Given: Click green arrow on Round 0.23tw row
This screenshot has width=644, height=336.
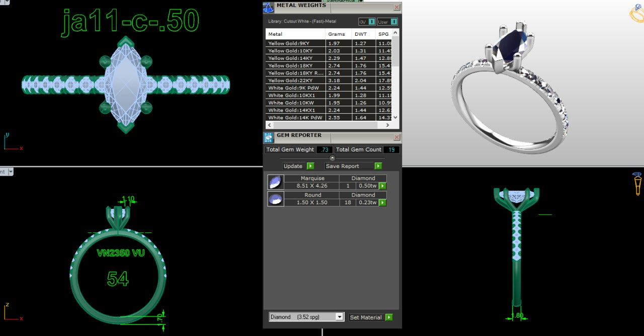Looking at the screenshot, I should pyautogui.click(x=382, y=203).
